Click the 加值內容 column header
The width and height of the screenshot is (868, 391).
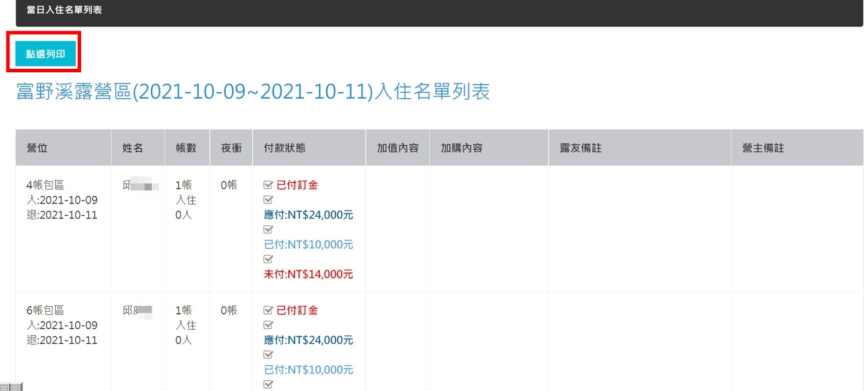(x=398, y=148)
